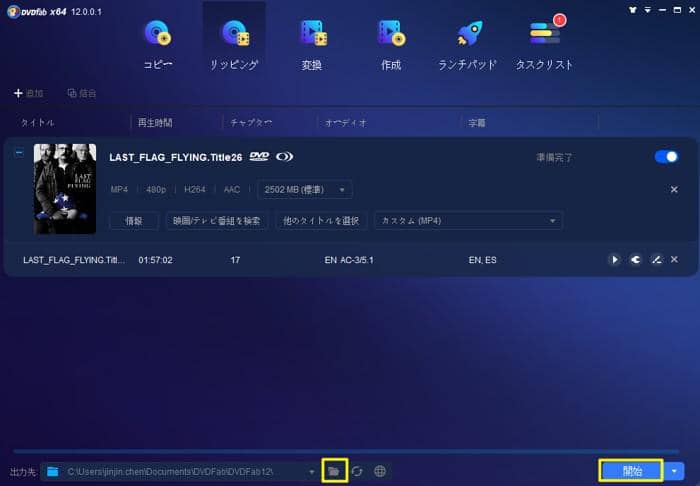Browse output folder with the folder icon
The height and width of the screenshot is (486, 700).
[334, 470]
